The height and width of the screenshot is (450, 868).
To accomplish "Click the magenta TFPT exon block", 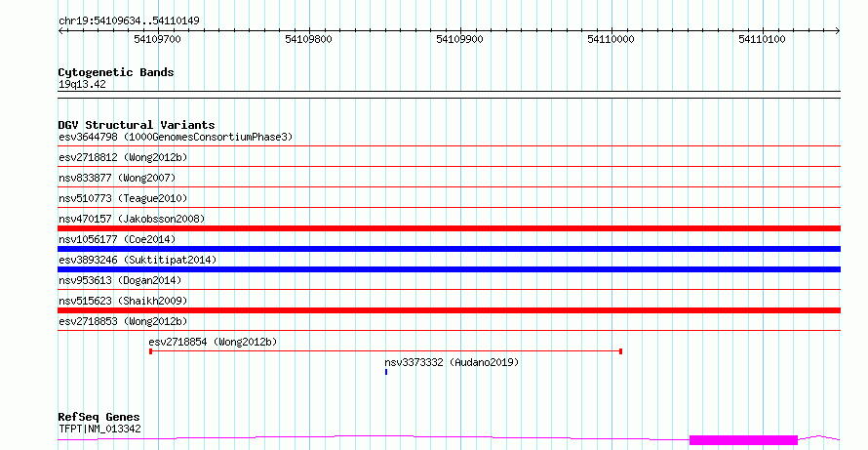I will click(743, 440).
